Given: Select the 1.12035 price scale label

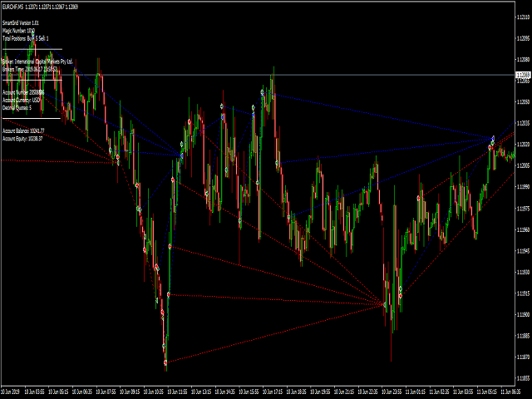Looking at the screenshot, I should pyautogui.click(x=524, y=123).
